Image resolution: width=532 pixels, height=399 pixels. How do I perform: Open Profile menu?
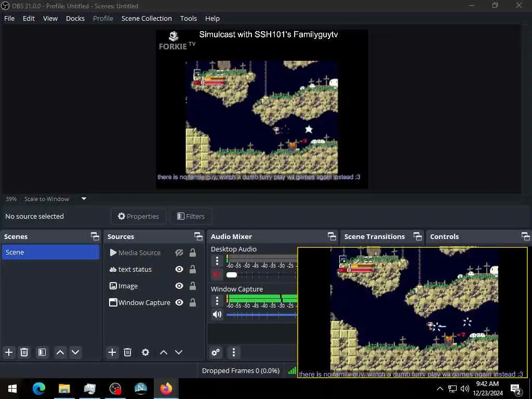103,18
